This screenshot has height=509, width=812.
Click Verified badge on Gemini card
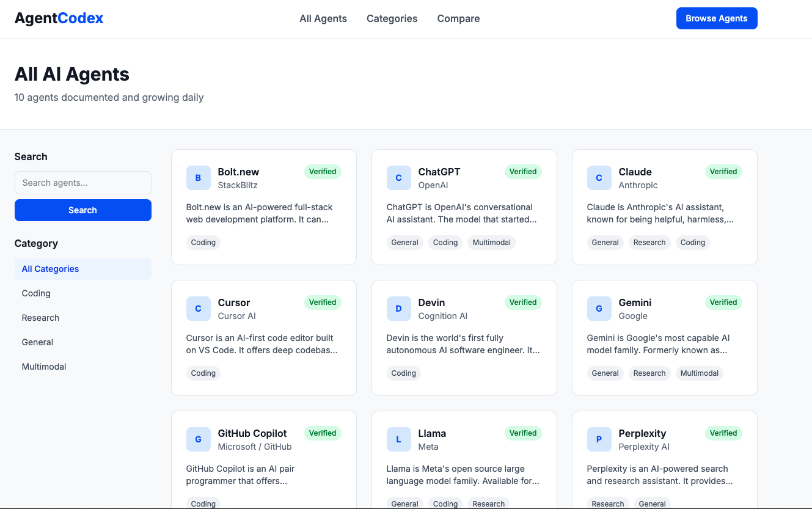coord(723,302)
